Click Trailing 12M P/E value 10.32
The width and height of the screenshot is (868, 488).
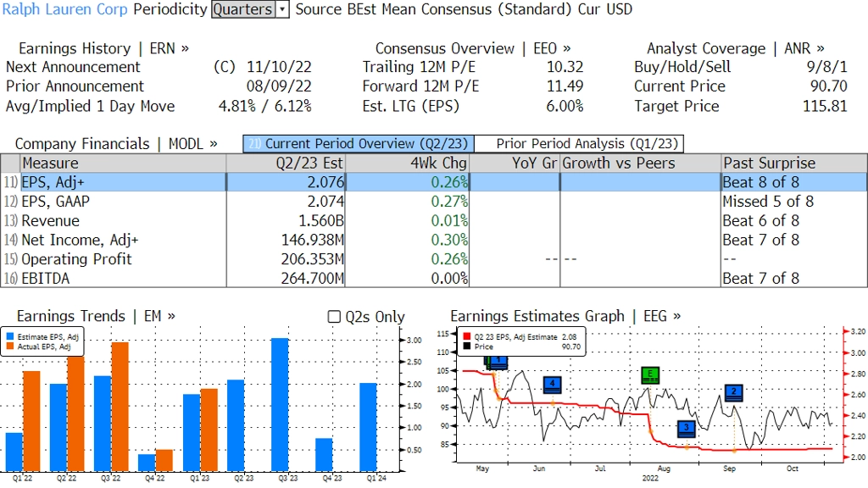(x=565, y=67)
